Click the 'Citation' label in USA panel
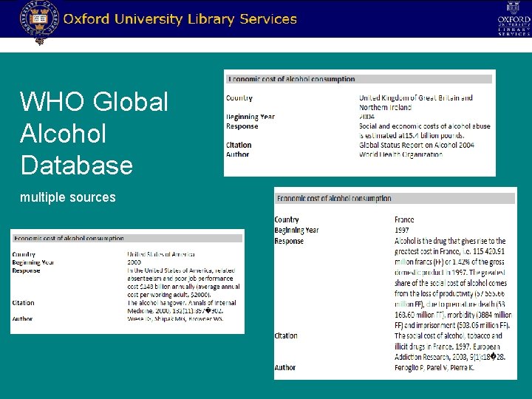532x399 pixels. coord(23,303)
